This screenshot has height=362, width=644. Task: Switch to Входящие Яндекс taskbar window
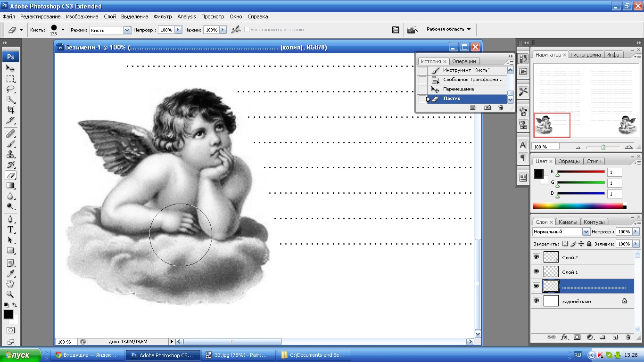coord(89,355)
